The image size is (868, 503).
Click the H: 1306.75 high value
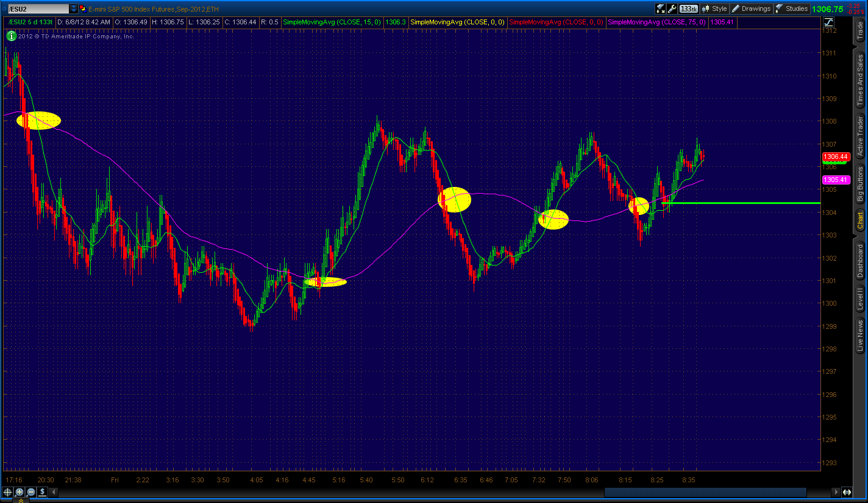pyautogui.click(x=168, y=22)
